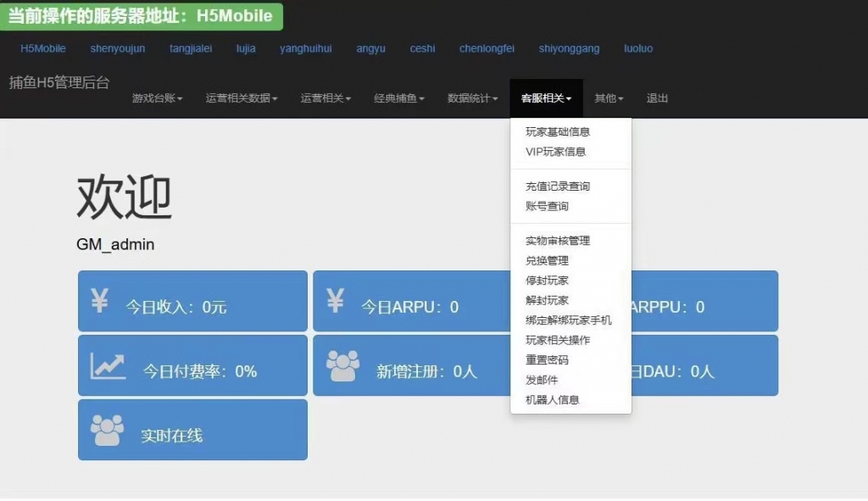Click the 今日付费率: 0% text
Screen dimensions: 868x501
(200, 371)
